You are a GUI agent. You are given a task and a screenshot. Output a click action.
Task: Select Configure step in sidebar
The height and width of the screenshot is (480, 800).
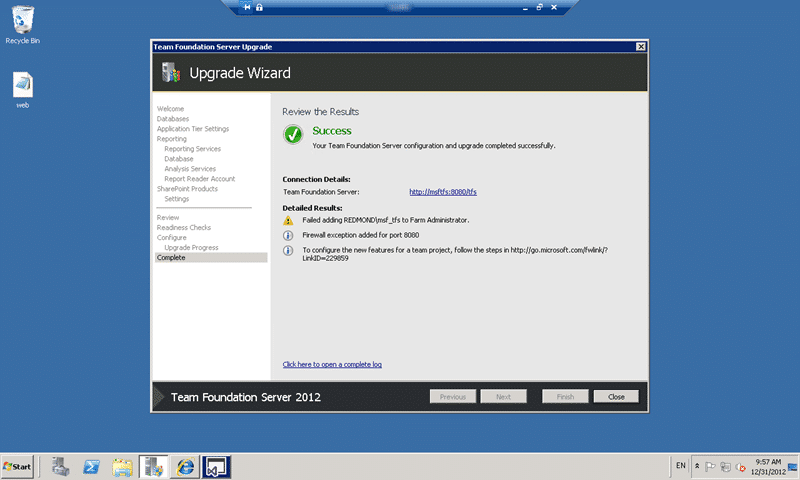pyautogui.click(x=171, y=238)
